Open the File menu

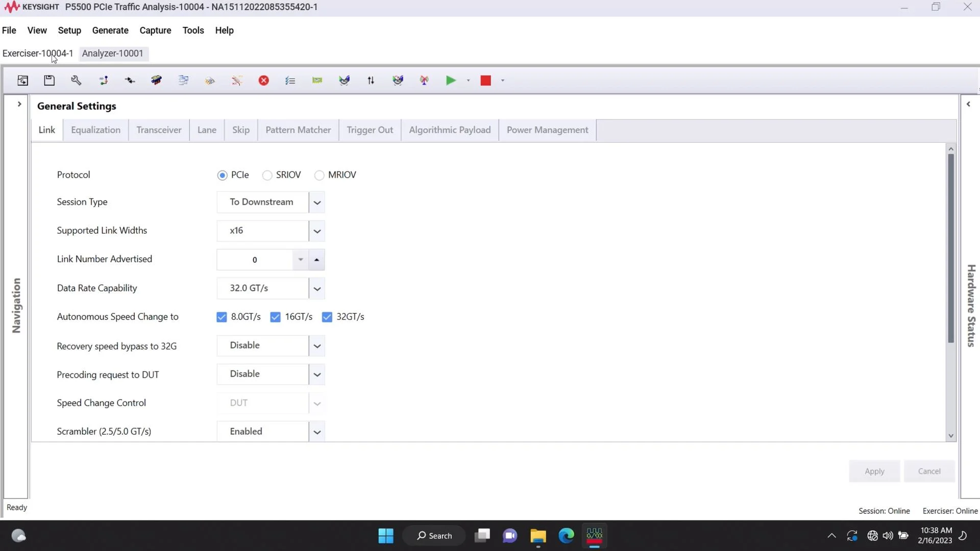point(9,30)
